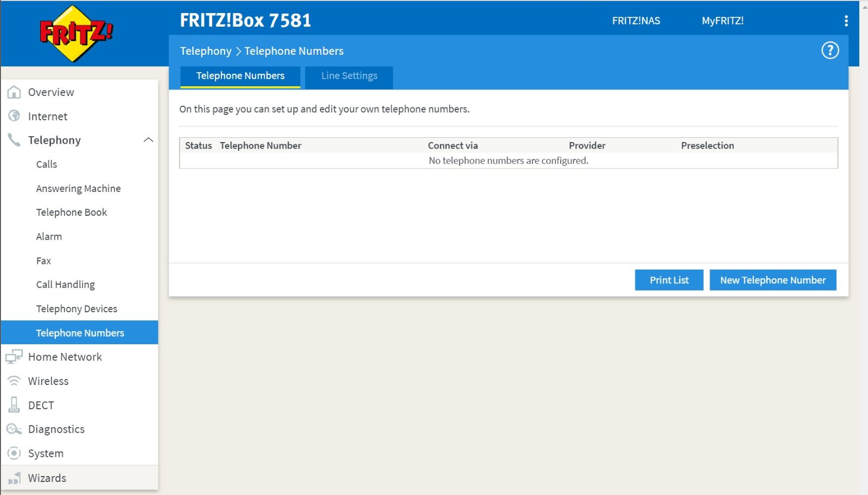This screenshot has height=495, width=868.
Task: Click the Telephony handset icon
Action: (14, 140)
